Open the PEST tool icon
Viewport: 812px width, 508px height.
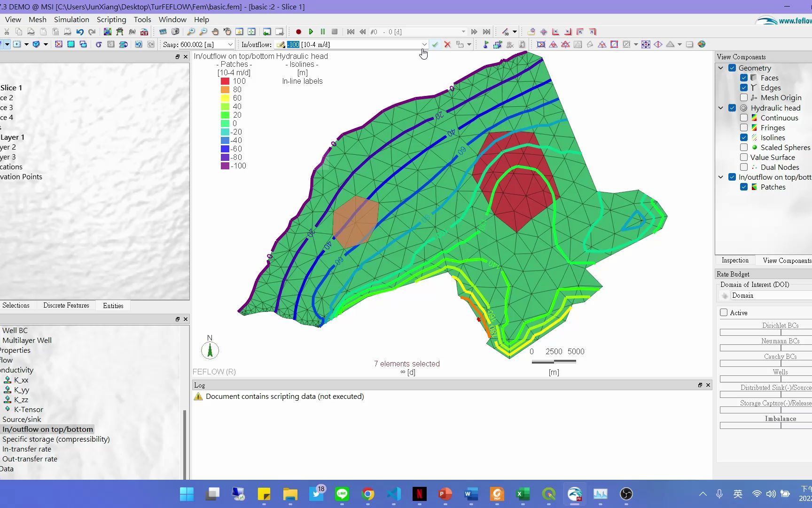click(x=144, y=32)
